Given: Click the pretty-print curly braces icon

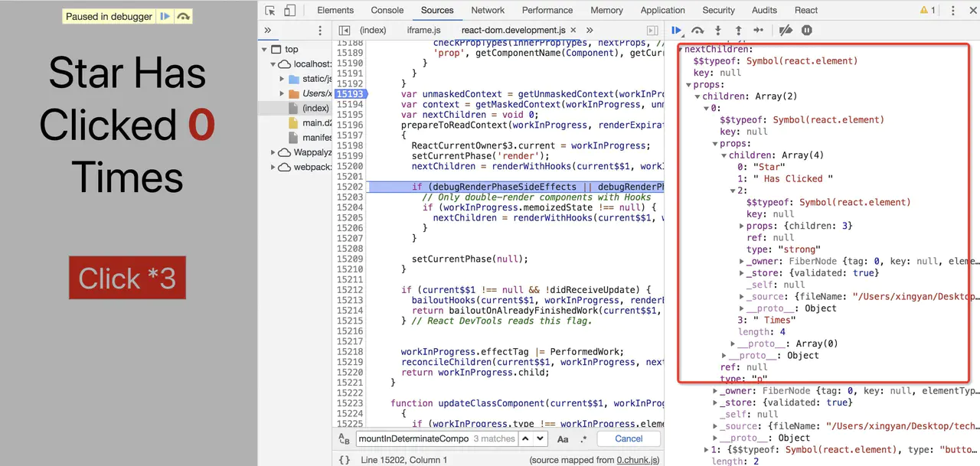Looking at the screenshot, I should click(x=345, y=460).
